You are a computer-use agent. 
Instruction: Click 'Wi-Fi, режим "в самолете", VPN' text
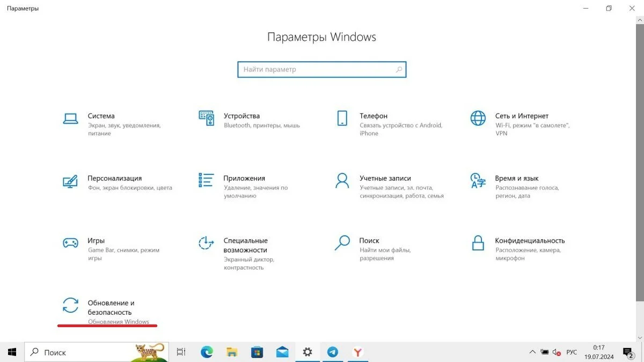[x=532, y=129]
